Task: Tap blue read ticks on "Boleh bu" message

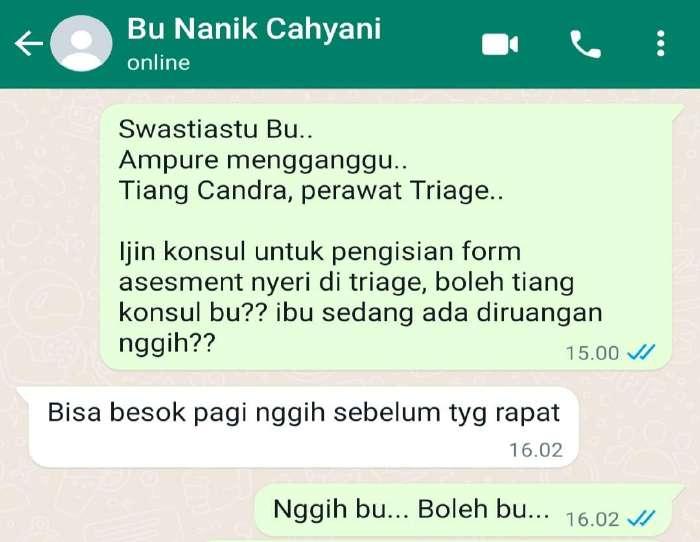Action: point(641,519)
